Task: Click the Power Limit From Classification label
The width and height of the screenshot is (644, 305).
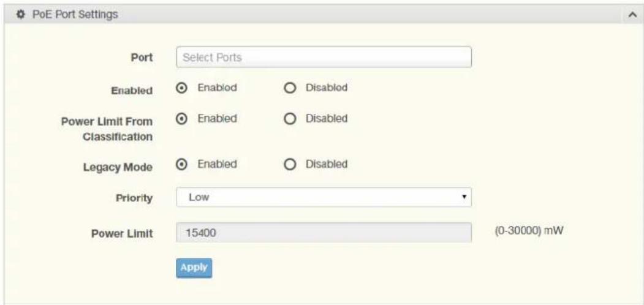Action: pos(107,129)
